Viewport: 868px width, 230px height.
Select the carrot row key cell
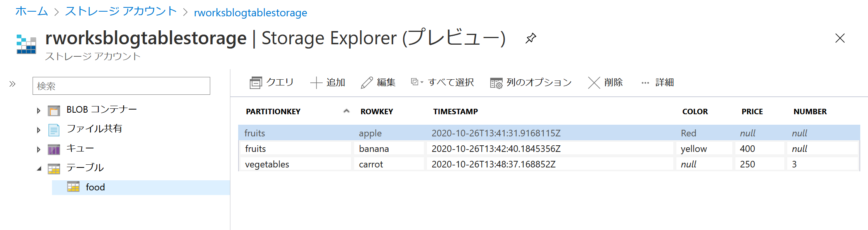371,164
